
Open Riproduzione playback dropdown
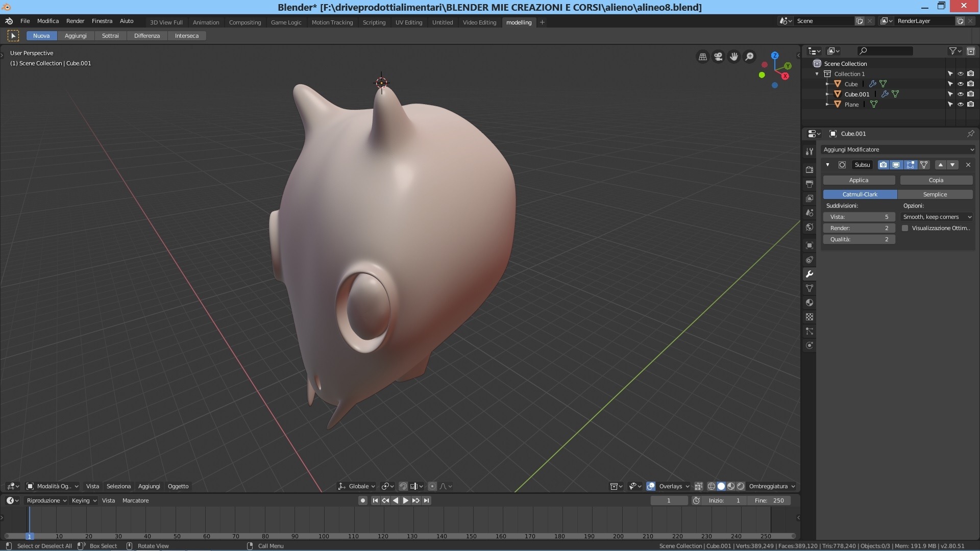(46, 500)
